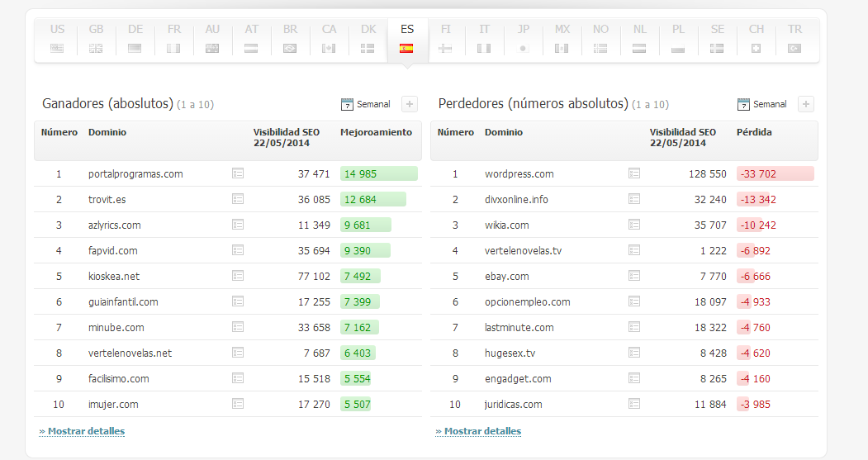This screenshot has width=868, height=460.
Task: Open detail icon for vertelenovelas.net row
Action: 238,353
